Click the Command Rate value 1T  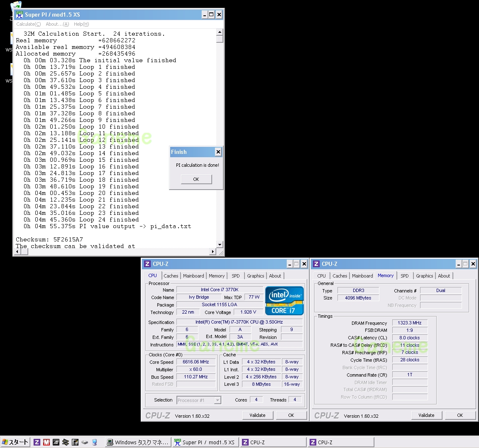[410, 375]
